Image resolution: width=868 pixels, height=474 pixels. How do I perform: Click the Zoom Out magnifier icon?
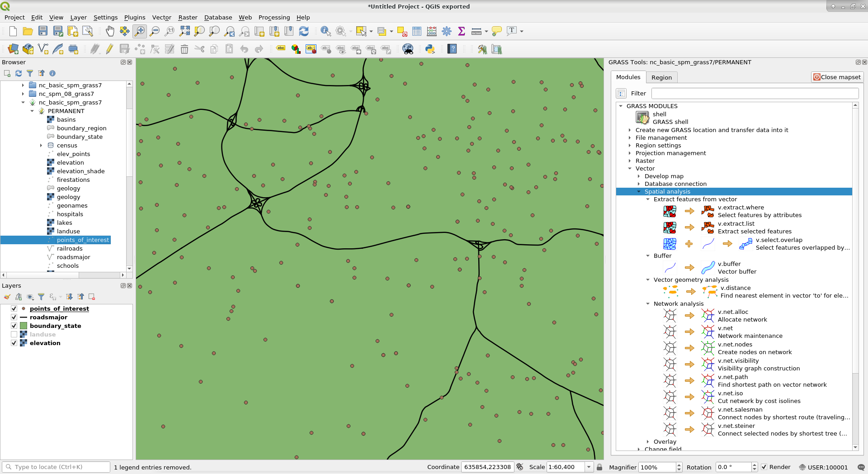(x=155, y=31)
